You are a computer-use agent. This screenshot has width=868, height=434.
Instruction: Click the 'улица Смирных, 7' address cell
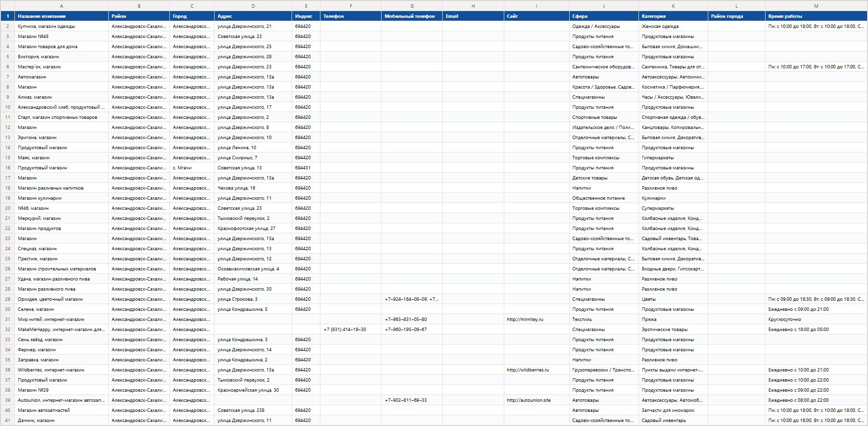(x=253, y=158)
